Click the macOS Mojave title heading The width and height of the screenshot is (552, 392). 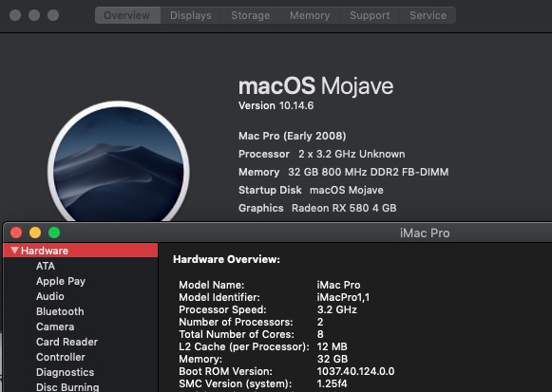(x=315, y=86)
